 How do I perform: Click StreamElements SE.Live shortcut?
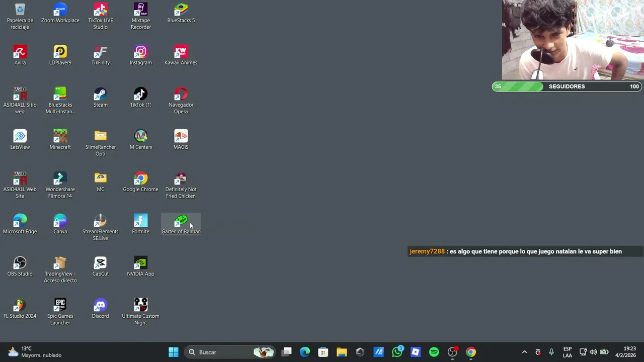click(101, 227)
